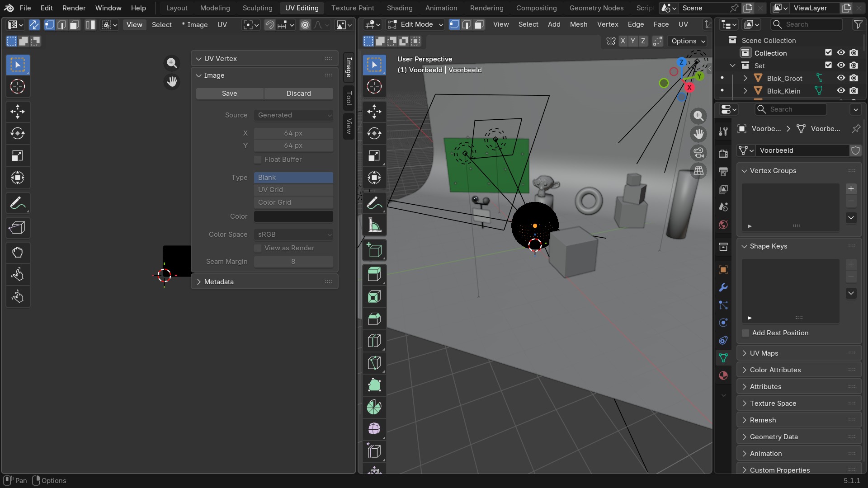This screenshot has width=868, height=488.
Task: Open the viewport Options dropdown
Action: pyautogui.click(x=688, y=41)
